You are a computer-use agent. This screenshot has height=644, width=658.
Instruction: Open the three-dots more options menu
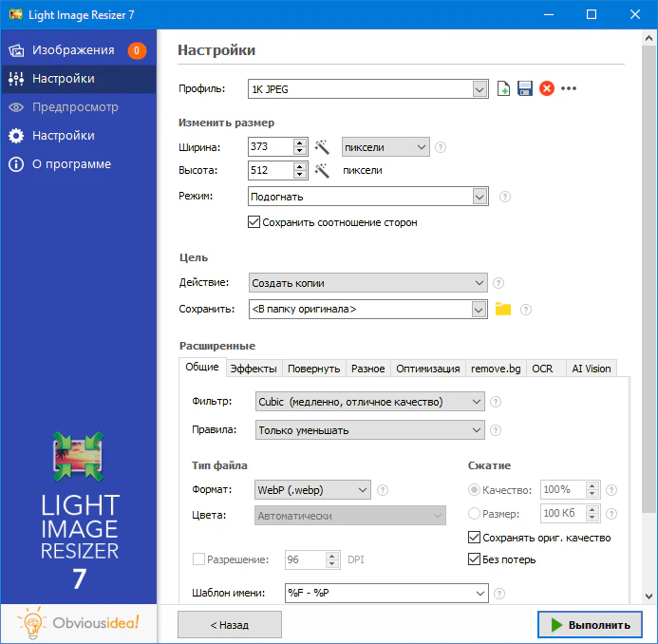point(569,88)
